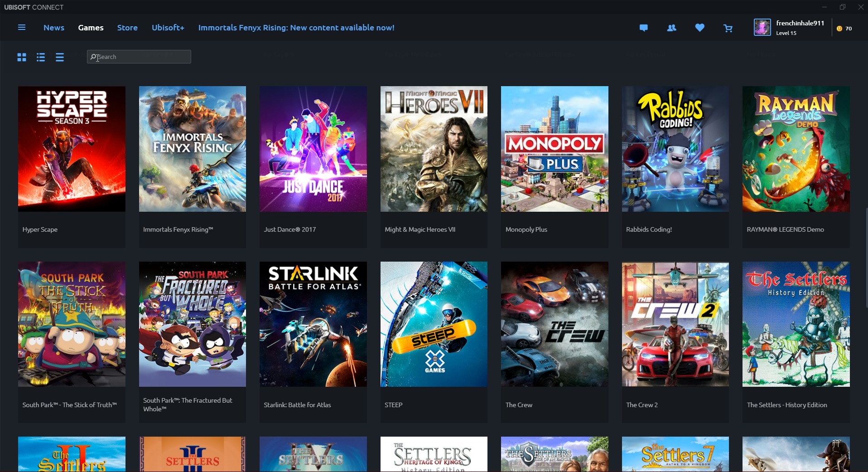Click the library vertical scrollbar
This screenshot has height=472, width=868.
tap(866, 258)
